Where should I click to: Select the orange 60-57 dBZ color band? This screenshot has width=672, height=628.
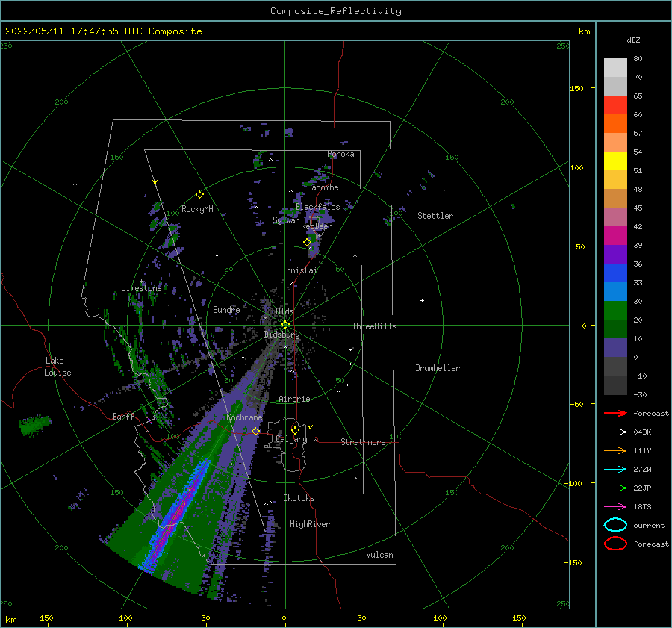[x=615, y=123]
